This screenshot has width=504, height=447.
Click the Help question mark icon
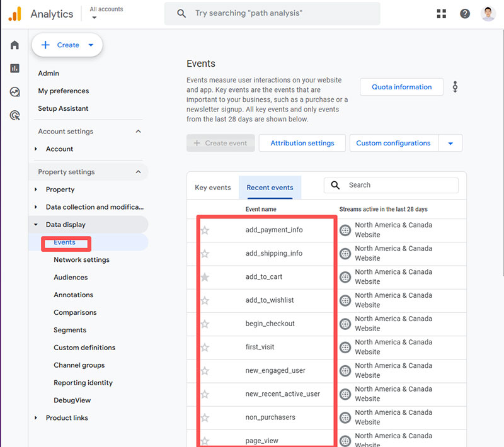pos(465,13)
